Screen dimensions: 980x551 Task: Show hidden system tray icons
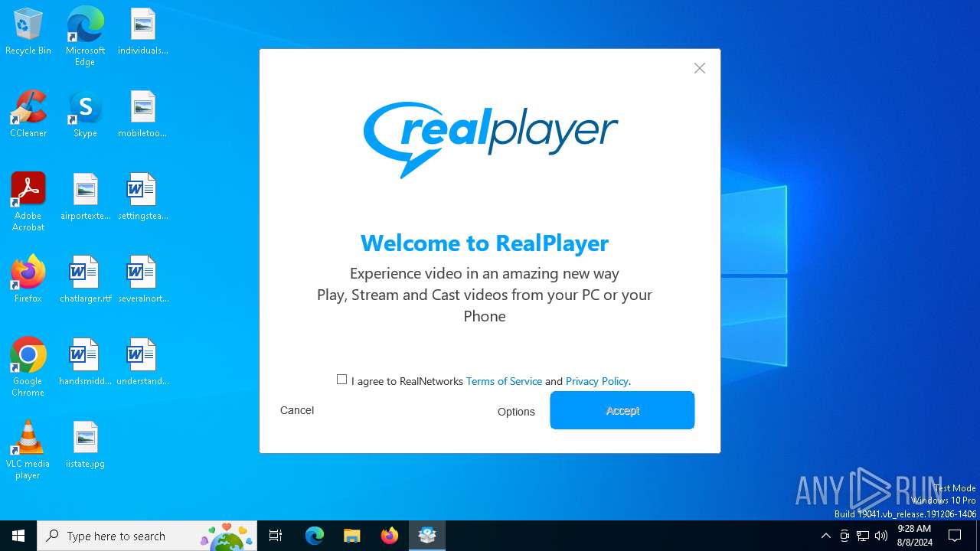(825, 536)
